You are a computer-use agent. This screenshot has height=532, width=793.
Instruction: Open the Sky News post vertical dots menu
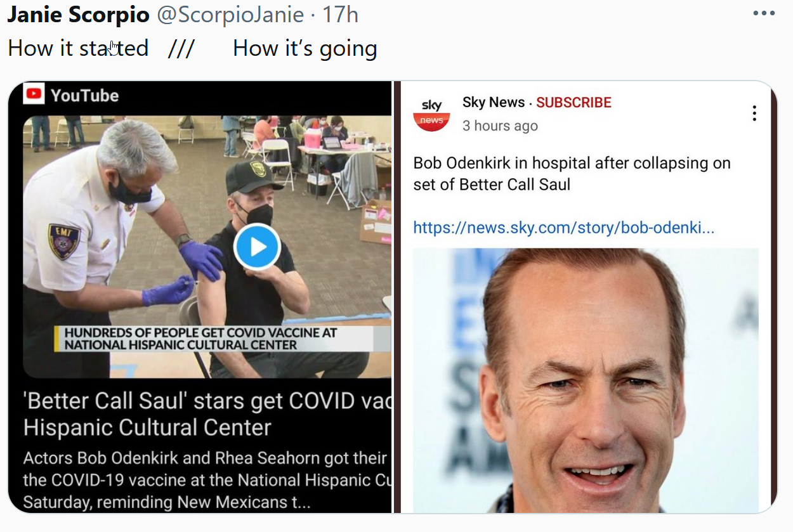tap(754, 114)
